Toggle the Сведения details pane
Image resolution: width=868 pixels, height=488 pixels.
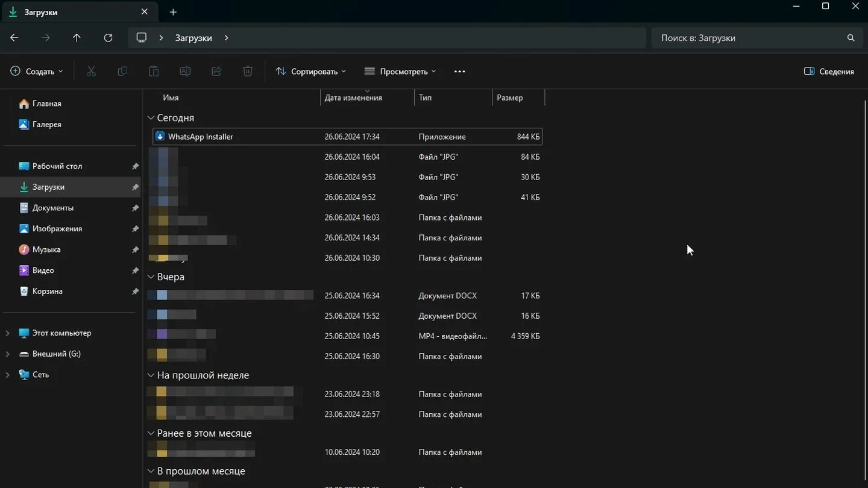[829, 71]
